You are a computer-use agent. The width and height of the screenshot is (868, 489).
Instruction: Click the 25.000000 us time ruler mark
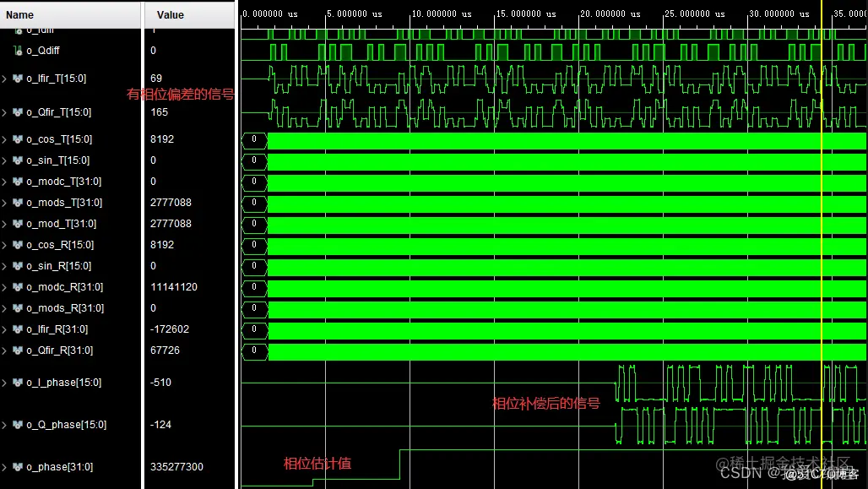coord(694,14)
